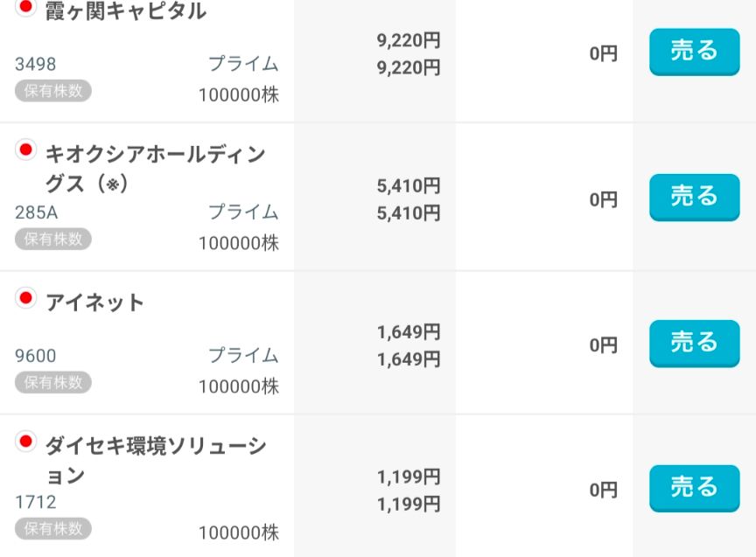Tap 保有株数 badge under code 3498
Screen dimensions: 756x557
point(53,91)
